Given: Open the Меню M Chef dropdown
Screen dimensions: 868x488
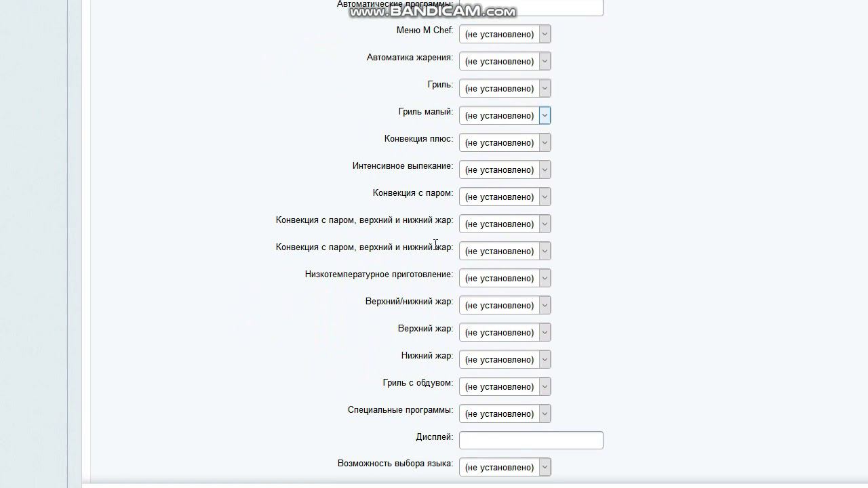Looking at the screenshot, I should [x=505, y=34].
